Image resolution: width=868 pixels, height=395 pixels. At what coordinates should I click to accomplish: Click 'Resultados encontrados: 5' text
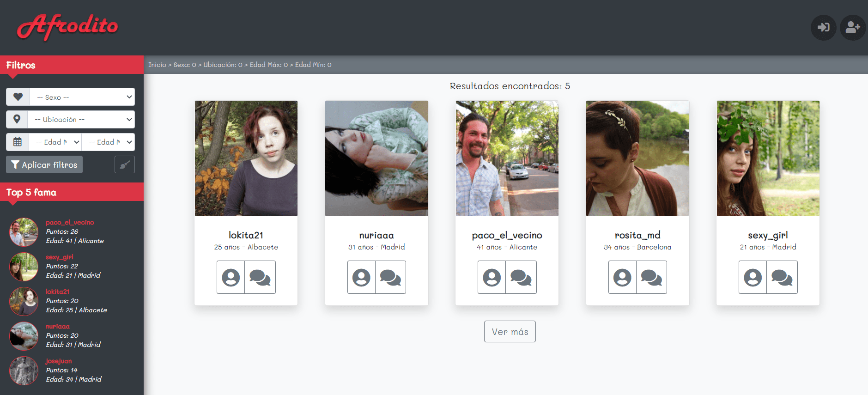510,86
